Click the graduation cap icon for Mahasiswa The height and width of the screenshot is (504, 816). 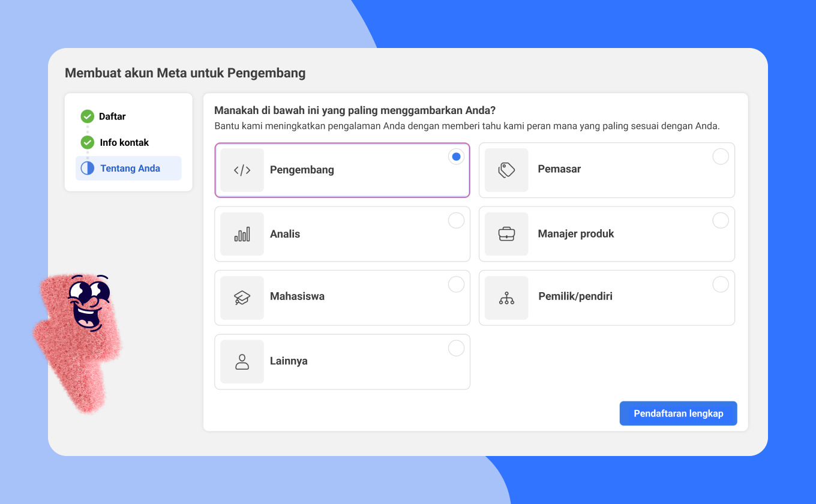click(x=242, y=298)
